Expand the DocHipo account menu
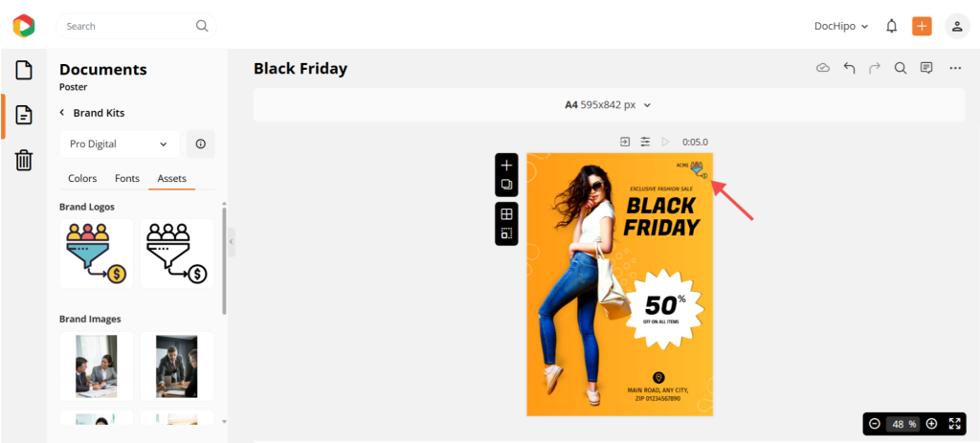Viewport: 980px width, 443px height. (x=841, y=26)
